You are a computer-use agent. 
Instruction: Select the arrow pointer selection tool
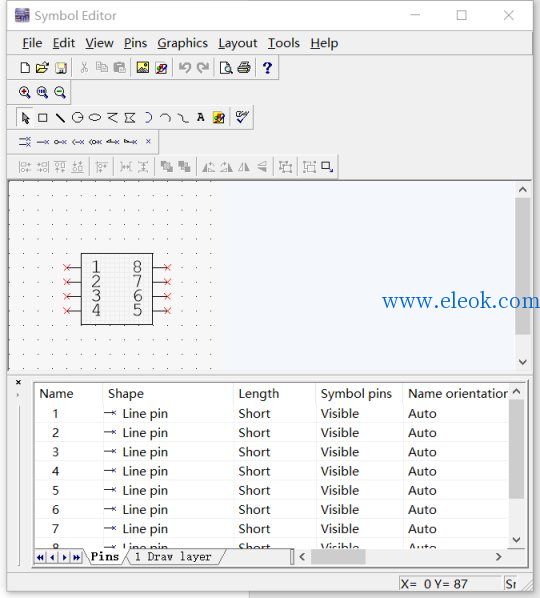[25, 118]
